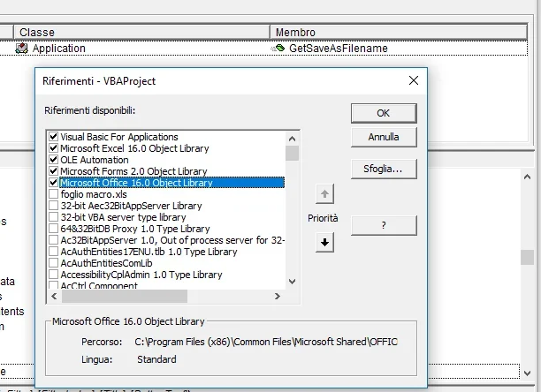The height and width of the screenshot is (392, 541).
Task: Click the GetSaveAsFilename method icon
Action: click(278, 49)
